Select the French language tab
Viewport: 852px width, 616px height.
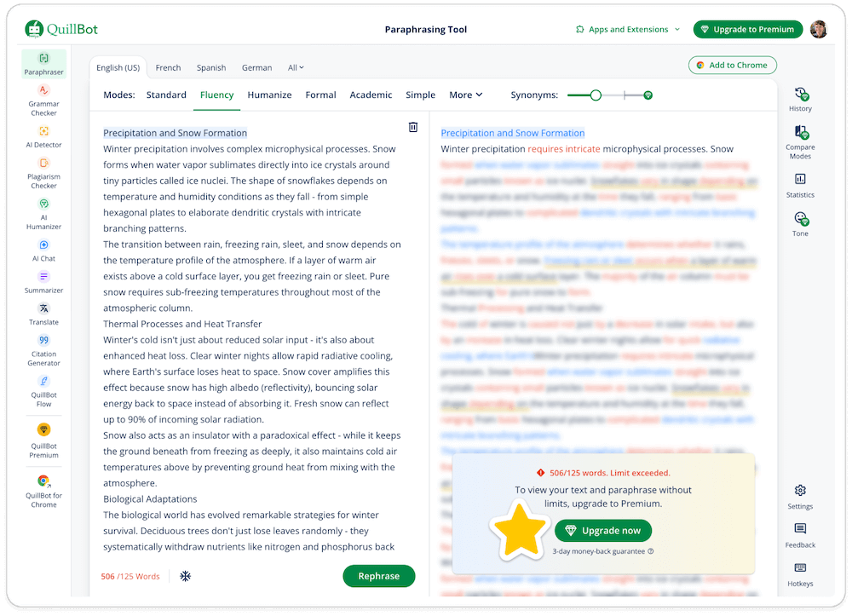tap(168, 68)
